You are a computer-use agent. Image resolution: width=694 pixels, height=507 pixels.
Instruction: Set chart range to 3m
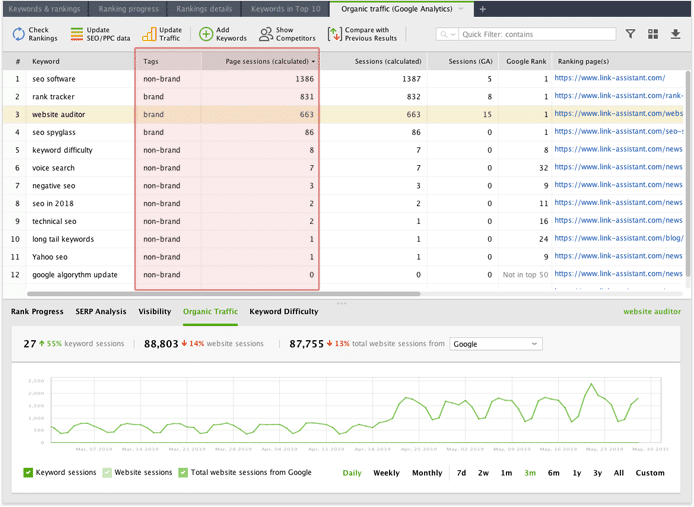(x=530, y=473)
